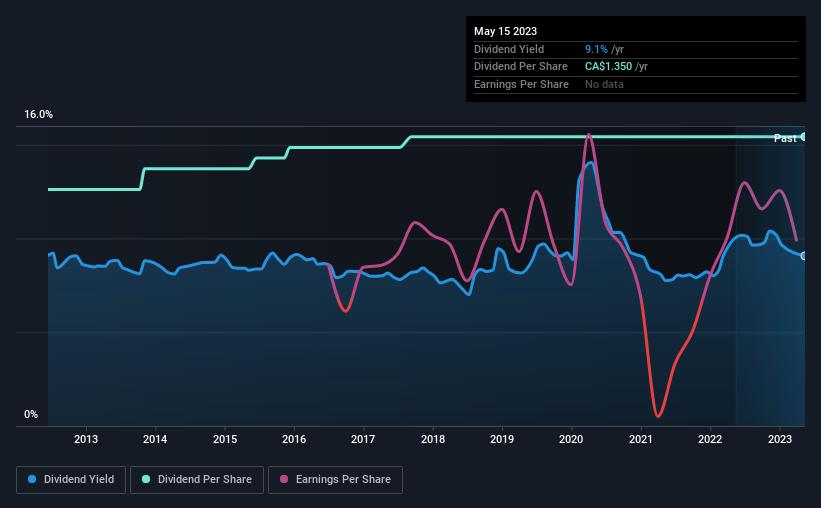
Task: Click the pink Earnings Per Share legend dot
Action: [284, 479]
